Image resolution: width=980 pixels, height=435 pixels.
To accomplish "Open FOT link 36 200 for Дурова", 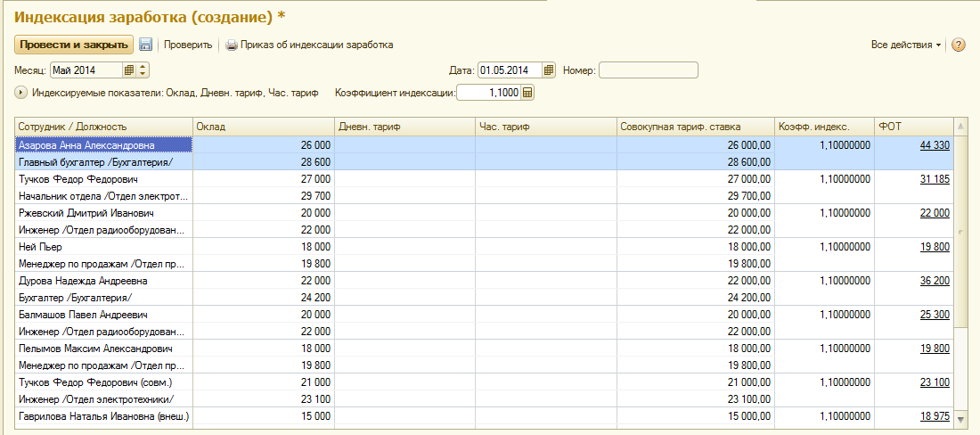I will tap(934, 281).
